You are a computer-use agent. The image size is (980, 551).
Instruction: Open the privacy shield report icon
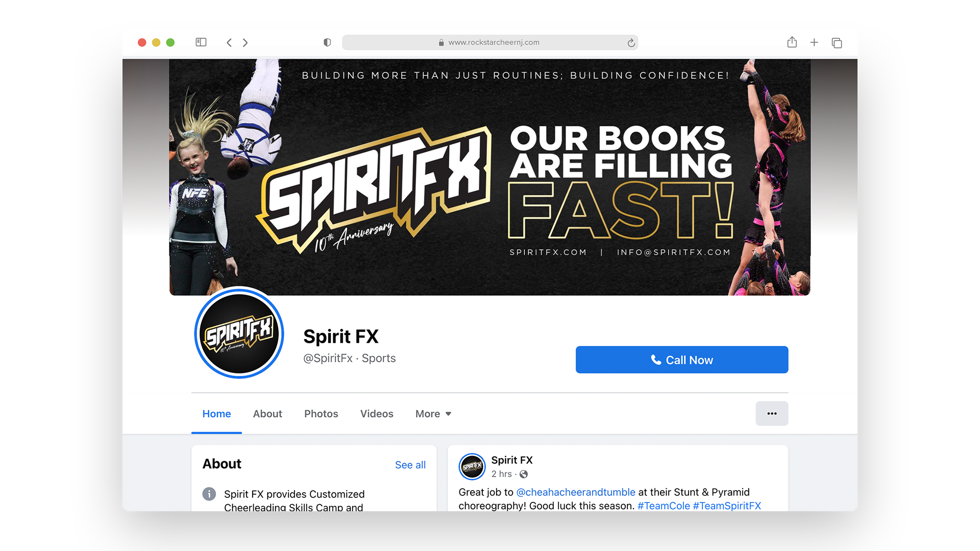327,42
